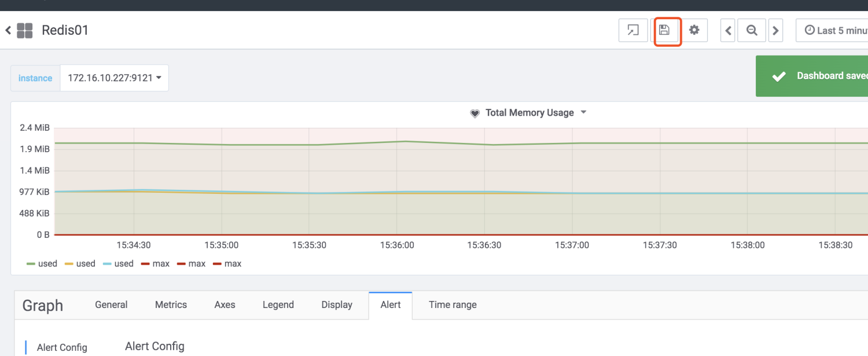This screenshot has width=868, height=356.
Task: Shift time range backward with left arrow
Action: (x=728, y=31)
